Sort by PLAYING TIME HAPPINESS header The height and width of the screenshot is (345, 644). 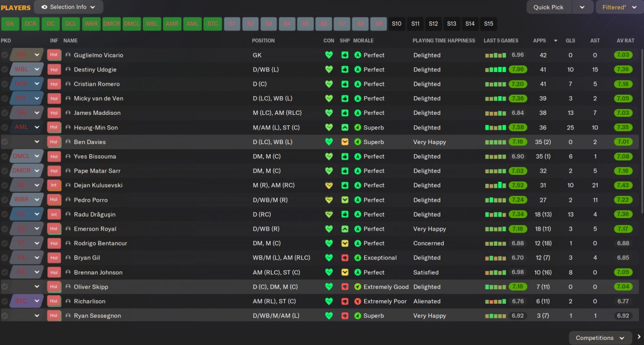444,41
